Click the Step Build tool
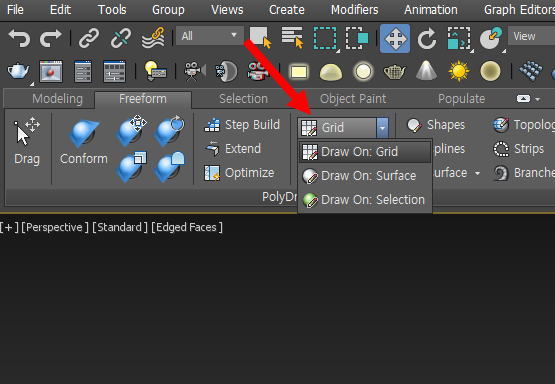 [x=242, y=125]
